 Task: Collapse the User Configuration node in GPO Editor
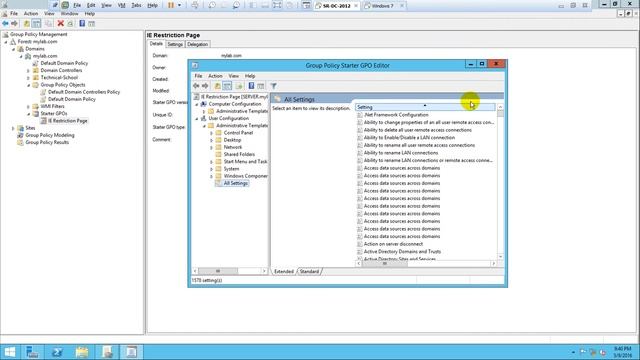pyautogui.click(x=197, y=119)
